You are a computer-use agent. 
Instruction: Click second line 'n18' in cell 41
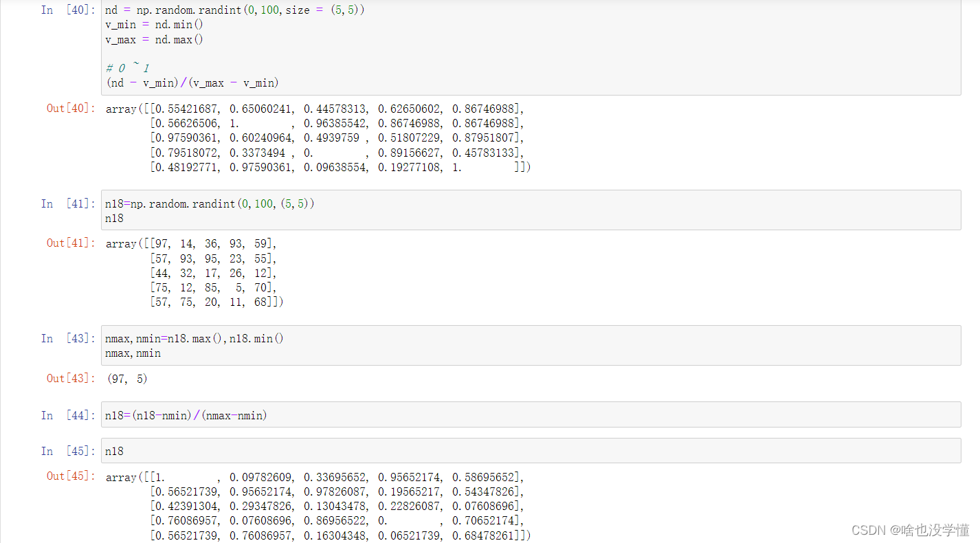tap(114, 218)
